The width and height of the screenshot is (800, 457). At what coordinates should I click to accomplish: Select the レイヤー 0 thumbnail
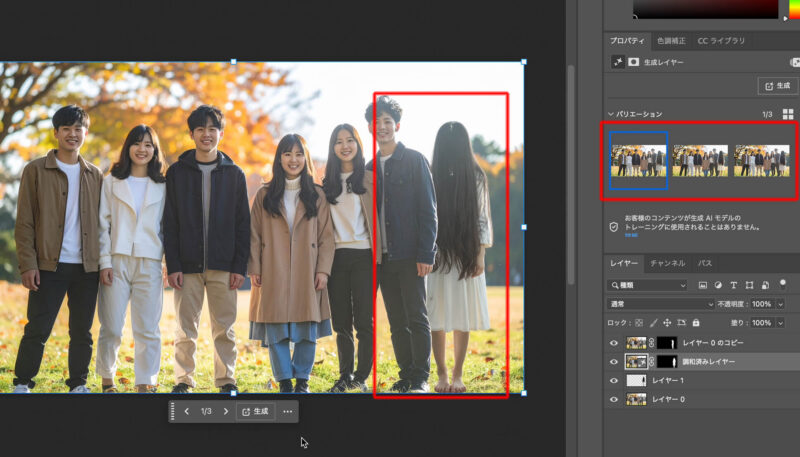[636, 399]
